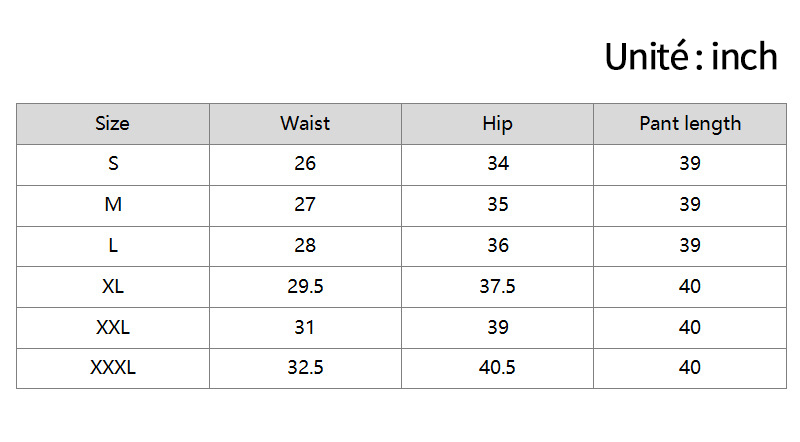Viewport: 800px width, 442px height.
Task: Select the L size cell
Action: coord(113,247)
